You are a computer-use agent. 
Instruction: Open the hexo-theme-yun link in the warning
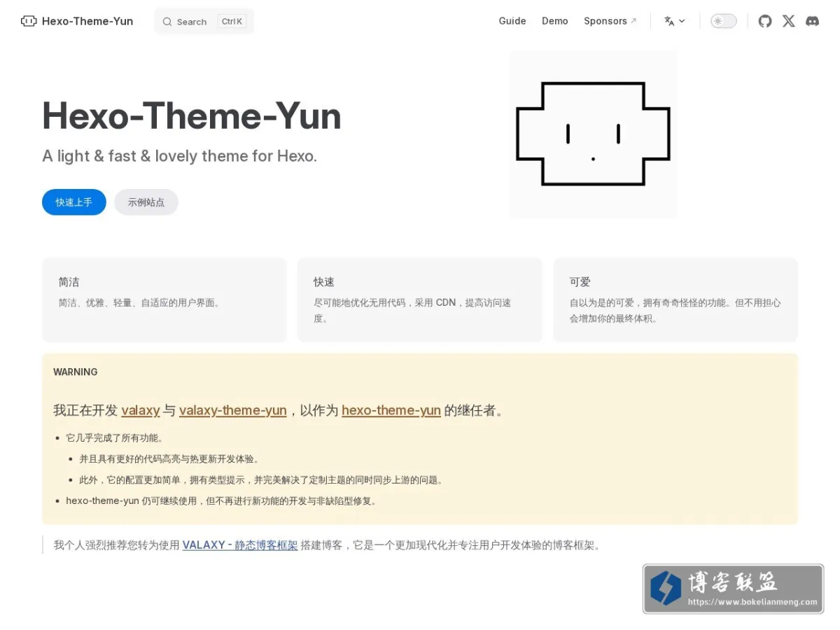tap(391, 410)
